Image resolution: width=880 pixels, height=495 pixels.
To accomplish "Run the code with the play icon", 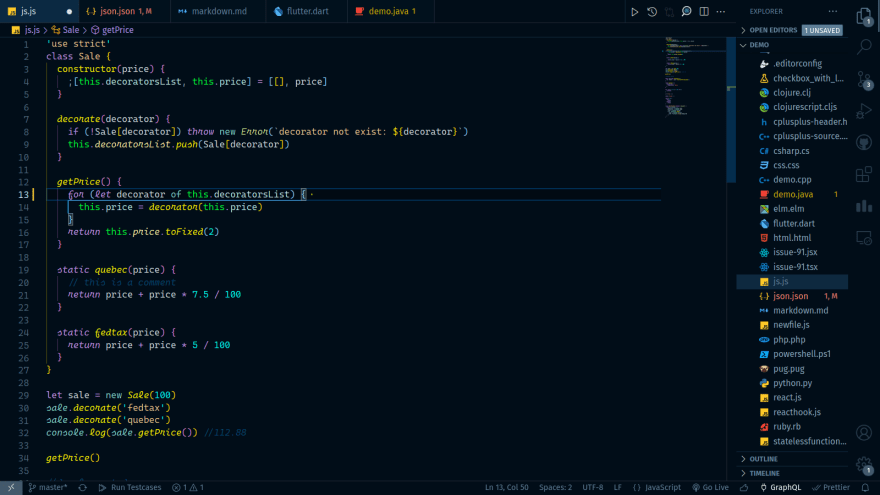I will pos(634,11).
